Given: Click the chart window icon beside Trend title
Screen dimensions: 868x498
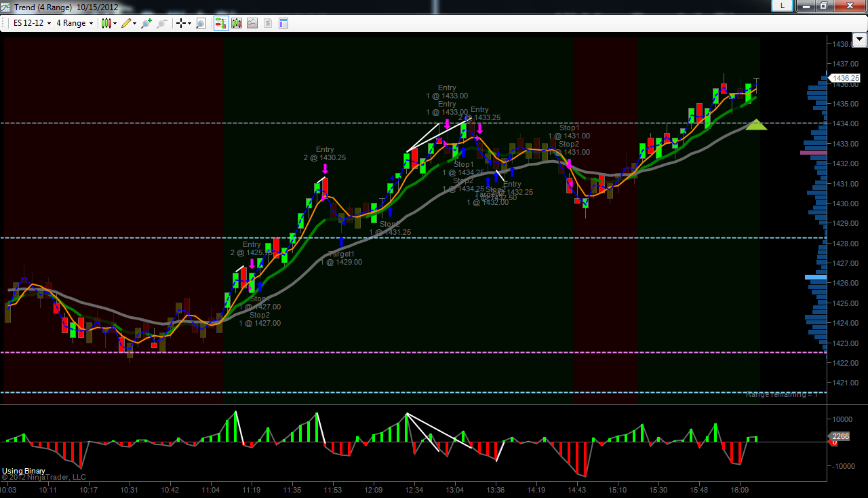Looking at the screenshot, I should tap(7, 7).
